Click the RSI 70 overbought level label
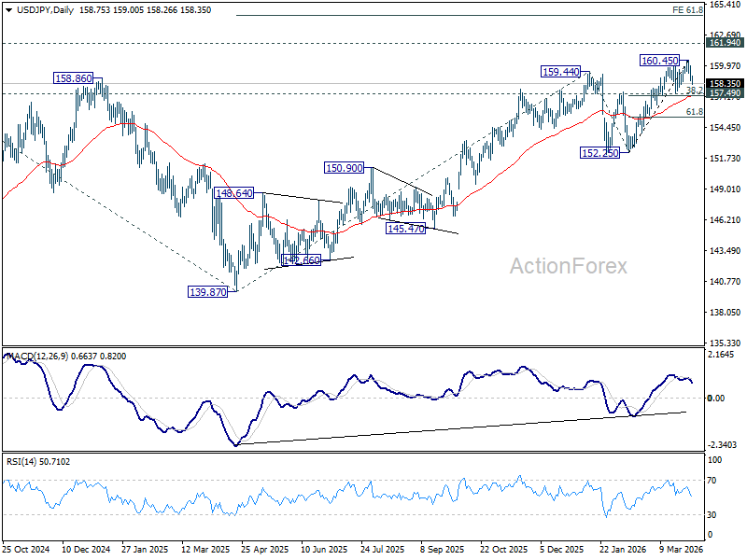 point(712,481)
